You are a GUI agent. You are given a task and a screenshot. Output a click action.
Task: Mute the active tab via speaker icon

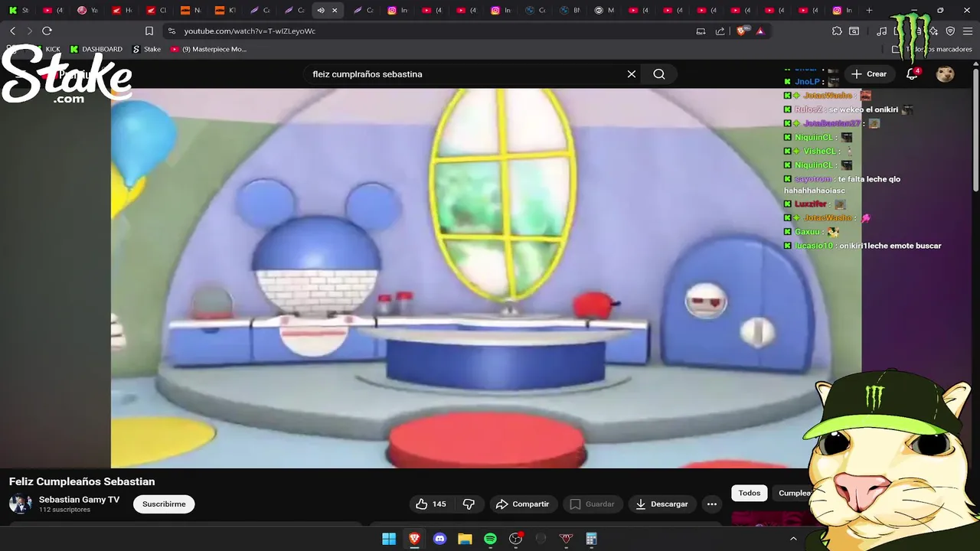point(321,11)
